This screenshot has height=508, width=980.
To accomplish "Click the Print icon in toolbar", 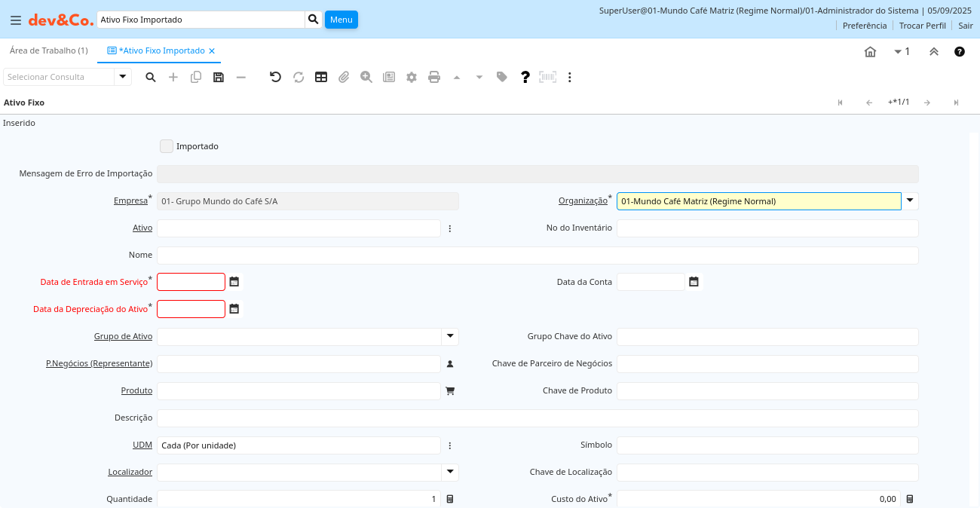I will (434, 77).
